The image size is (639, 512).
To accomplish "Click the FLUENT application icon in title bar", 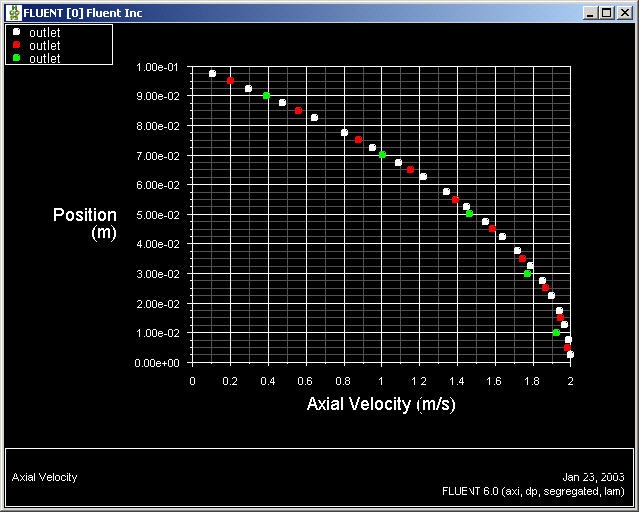I will 14,13.
